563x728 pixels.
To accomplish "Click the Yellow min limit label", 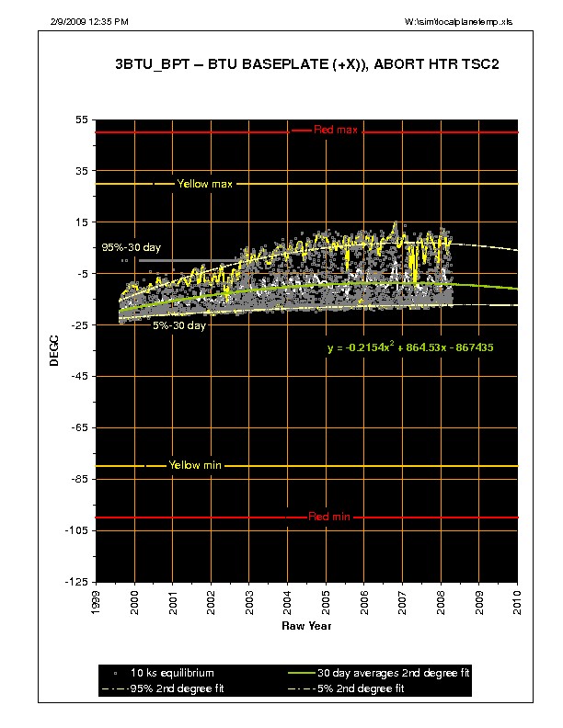I will point(195,465).
